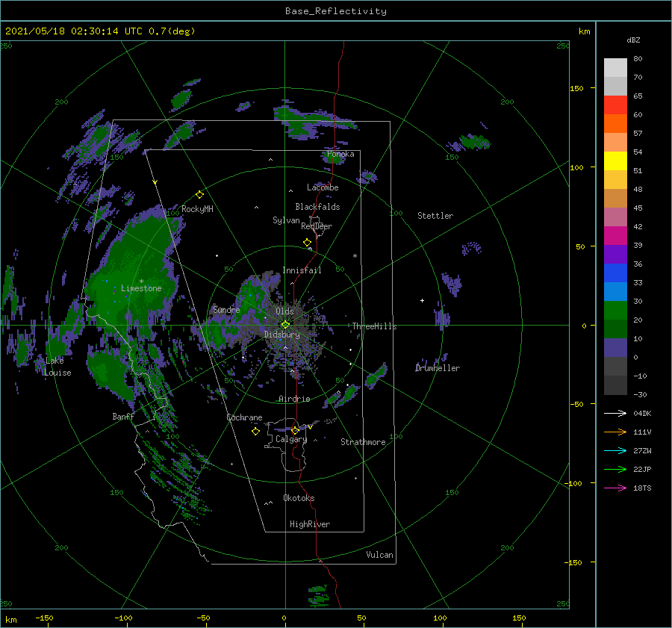Click the Calgary city label
Viewport: 672px width, 628px height.
tap(291, 439)
